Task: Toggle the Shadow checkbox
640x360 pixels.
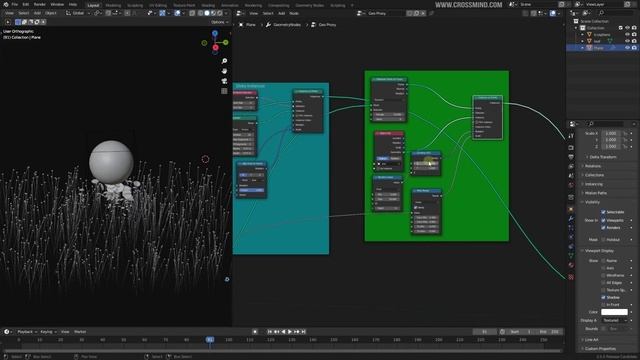Action: click(x=603, y=298)
